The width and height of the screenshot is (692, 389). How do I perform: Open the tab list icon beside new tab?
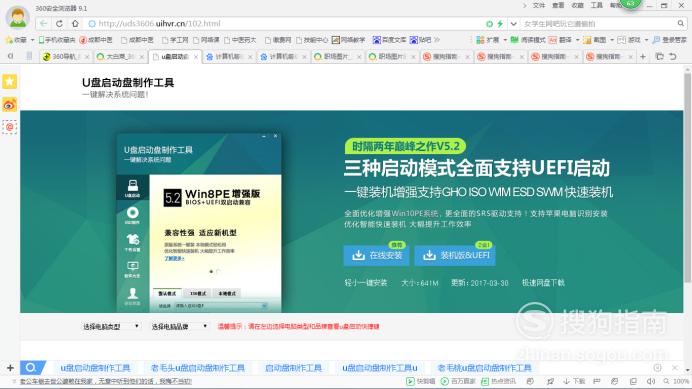(x=659, y=57)
